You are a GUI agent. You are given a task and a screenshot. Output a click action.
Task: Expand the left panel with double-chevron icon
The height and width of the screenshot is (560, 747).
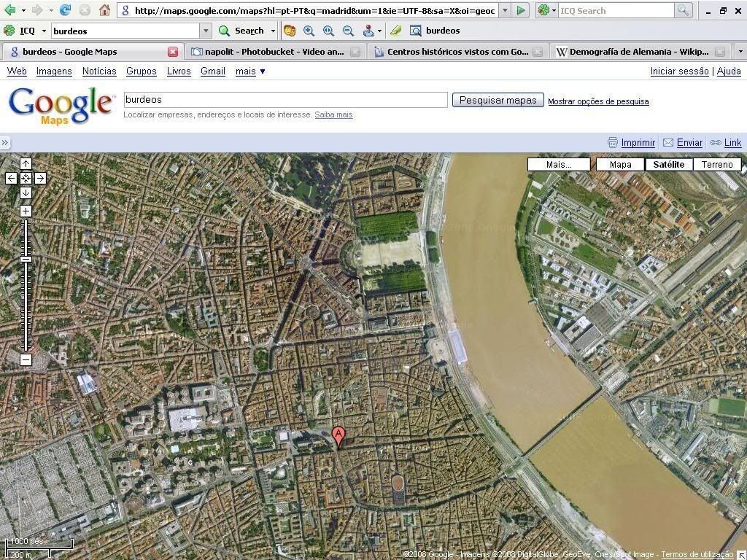pyautogui.click(x=5, y=143)
